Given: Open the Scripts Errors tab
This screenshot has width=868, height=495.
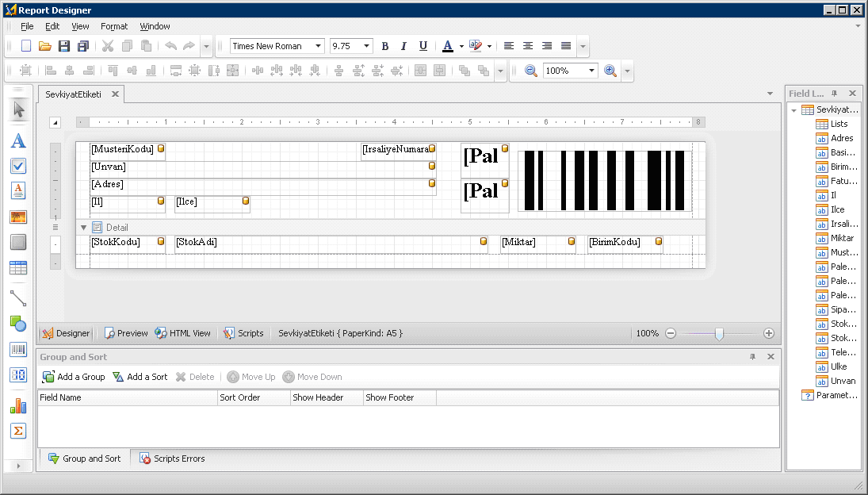Looking at the screenshot, I should 172,459.
